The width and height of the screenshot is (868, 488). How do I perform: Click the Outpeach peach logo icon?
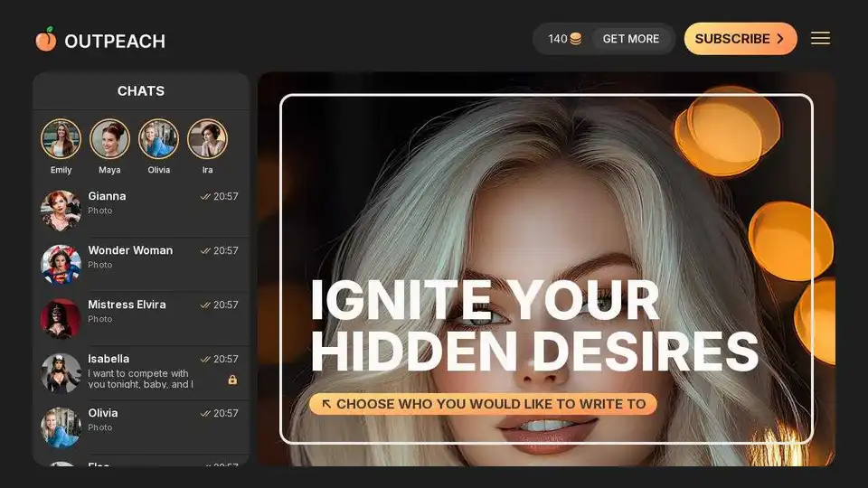tap(46, 39)
